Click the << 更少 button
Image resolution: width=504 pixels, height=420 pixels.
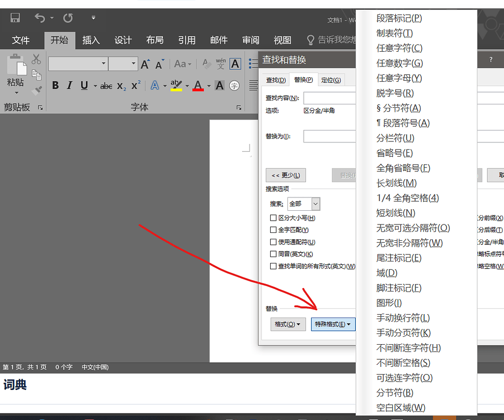pyautogui.click(x=285, y=175)
